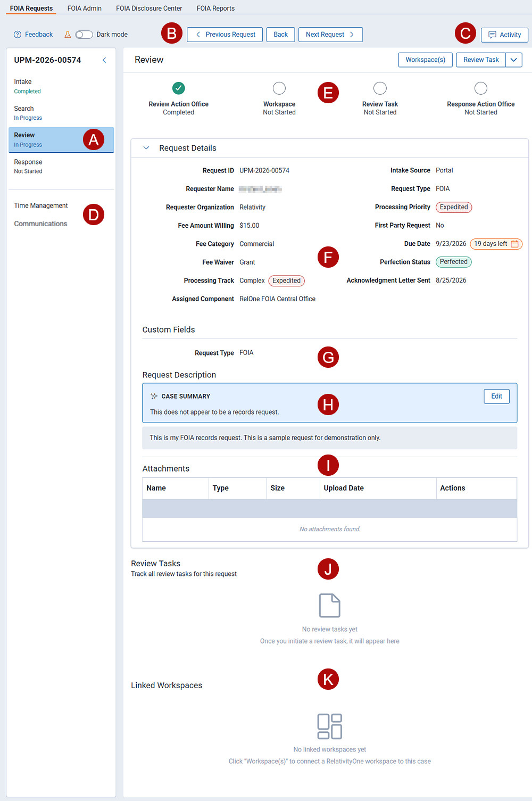Screen dimensions: 532x801
Task: Select the Review stage in sidebar
Action: [61, 139]
